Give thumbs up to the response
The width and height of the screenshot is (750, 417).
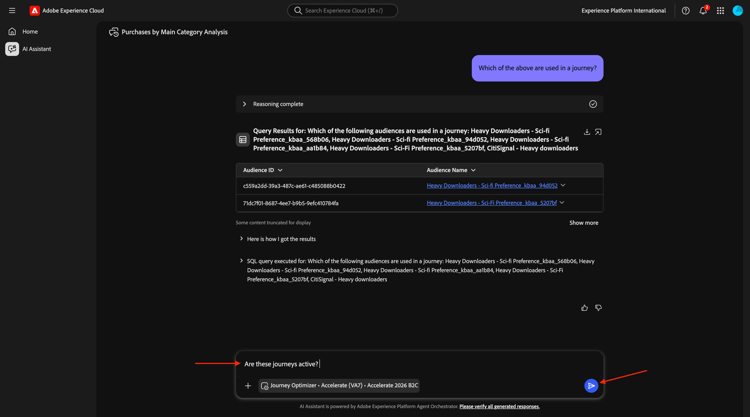(x=585, y=308)
